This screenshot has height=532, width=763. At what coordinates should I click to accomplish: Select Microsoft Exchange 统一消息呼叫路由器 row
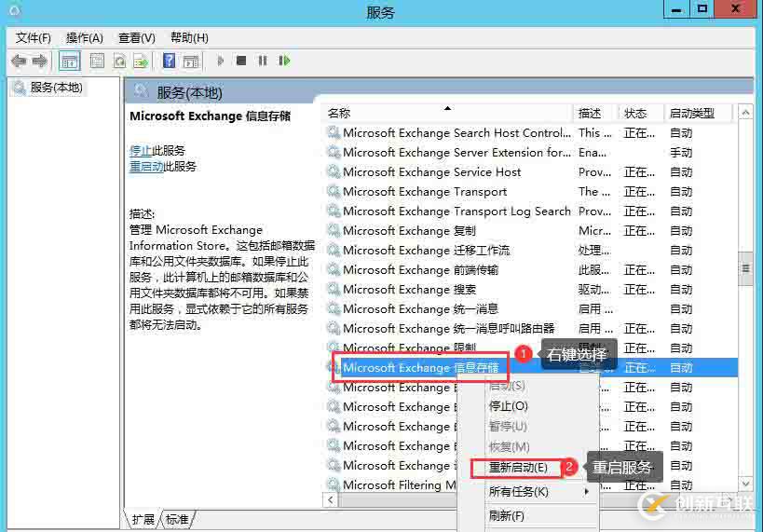[529, 329]
